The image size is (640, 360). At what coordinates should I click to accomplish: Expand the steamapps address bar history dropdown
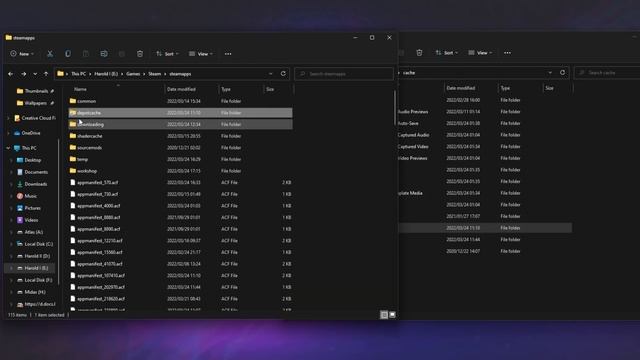pos(270,74)
